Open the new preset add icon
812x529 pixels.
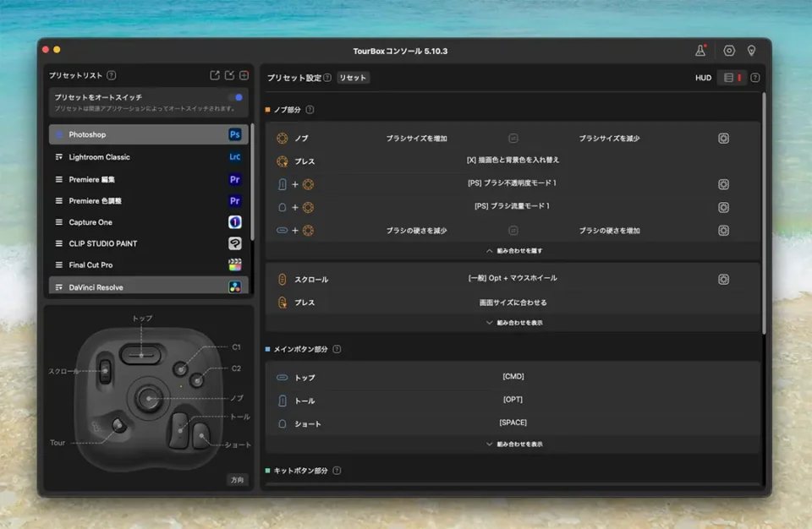pyautogui.click(x=244, y=74)
